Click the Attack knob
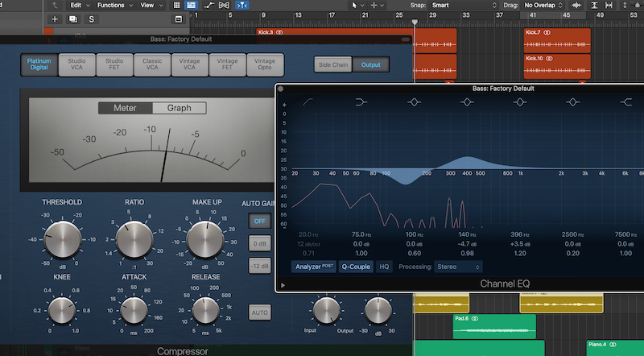 134,310
